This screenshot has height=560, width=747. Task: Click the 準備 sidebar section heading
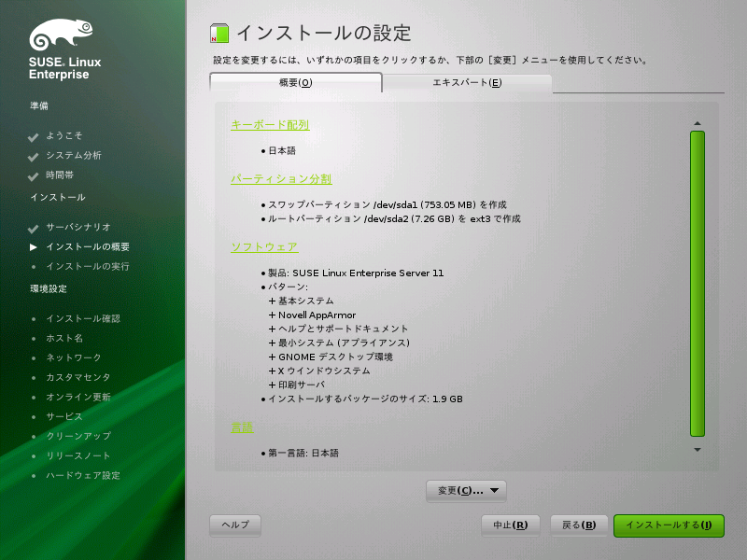coord(39,105)
